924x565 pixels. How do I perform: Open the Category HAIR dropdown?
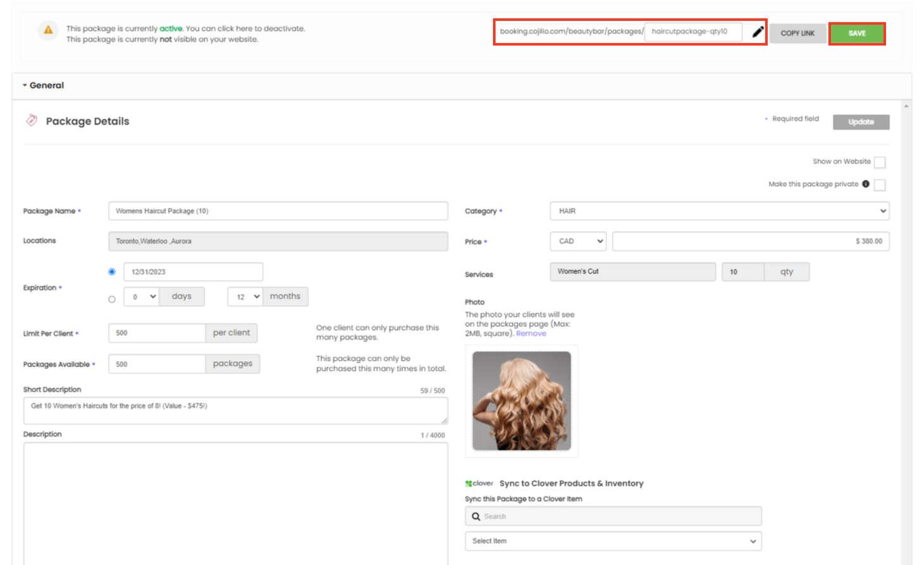click(720, 211)
